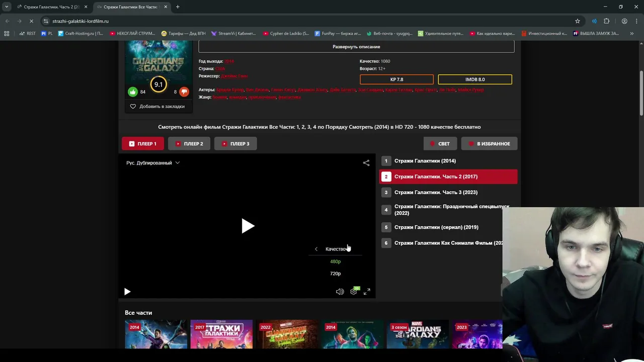Click the site info icon left of URL
The width and height of the screenshot is (644, 362).
click(x=46, y=21)
